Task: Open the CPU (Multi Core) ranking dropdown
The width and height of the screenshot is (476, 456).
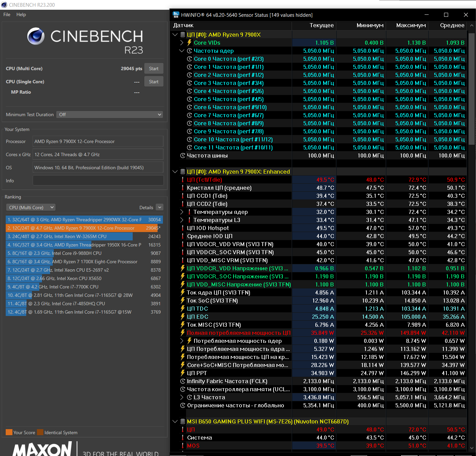Action: [31, 208]
